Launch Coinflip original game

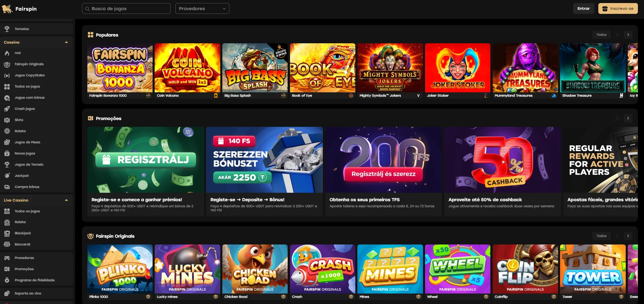[x=525, y=269]
